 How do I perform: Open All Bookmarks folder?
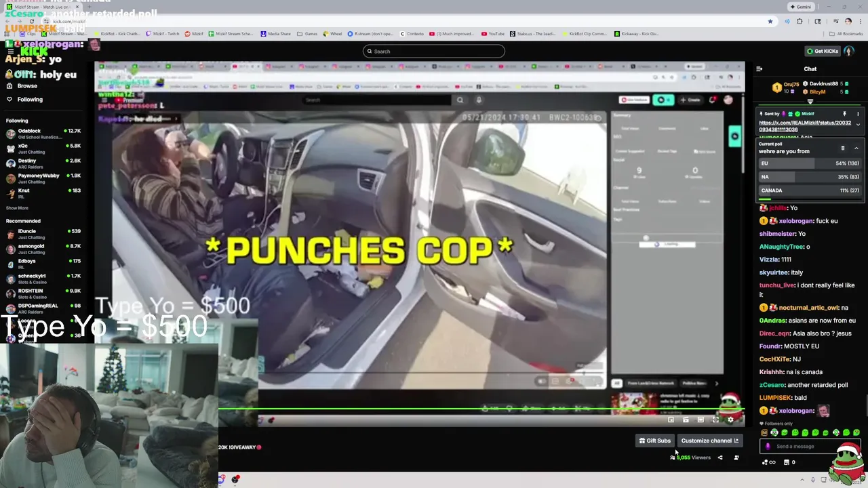coord(846,34)
